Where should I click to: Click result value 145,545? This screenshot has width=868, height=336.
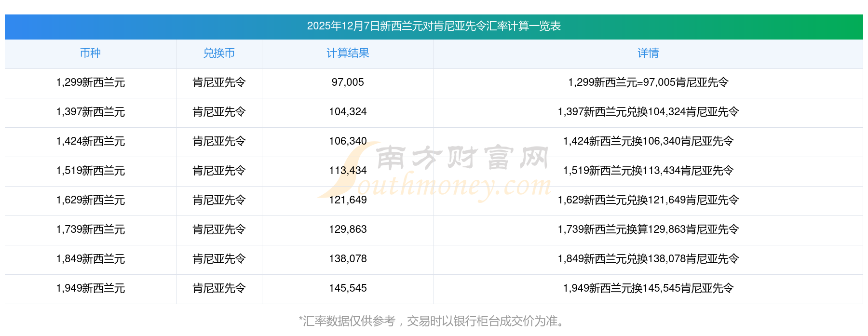click(x=348, y=288)
